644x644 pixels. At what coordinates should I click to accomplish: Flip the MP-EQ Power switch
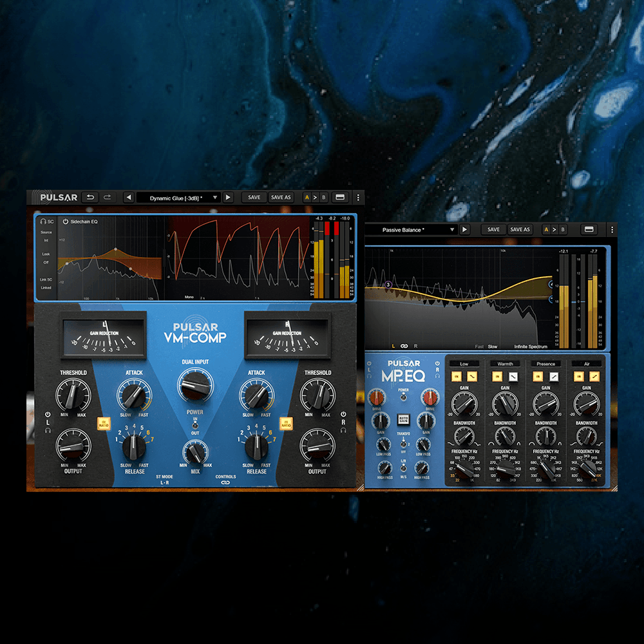pos(403,396)
